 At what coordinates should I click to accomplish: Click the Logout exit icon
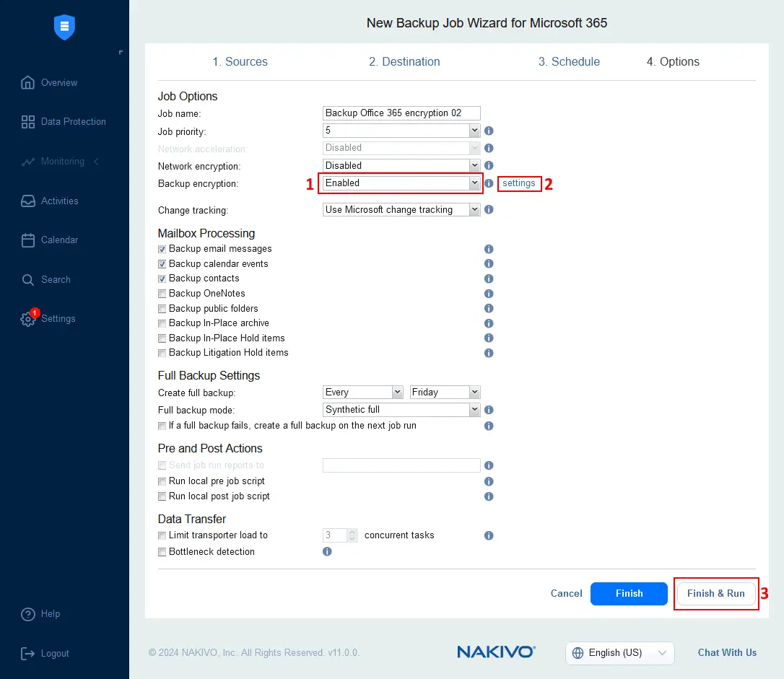[x=28, y=654]
